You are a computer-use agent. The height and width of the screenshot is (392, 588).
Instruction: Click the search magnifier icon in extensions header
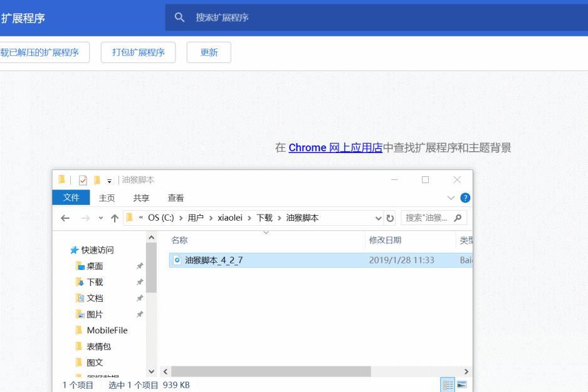point(179,18)
